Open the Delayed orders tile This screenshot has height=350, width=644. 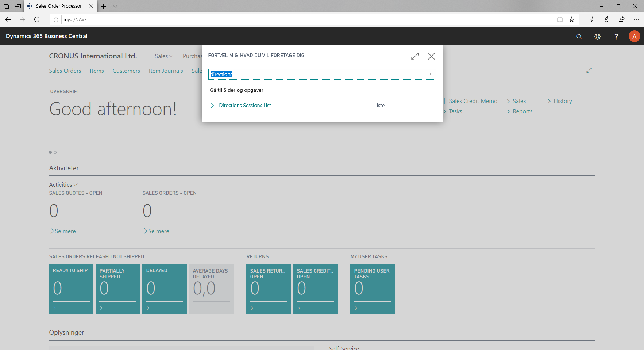point(165,289)
